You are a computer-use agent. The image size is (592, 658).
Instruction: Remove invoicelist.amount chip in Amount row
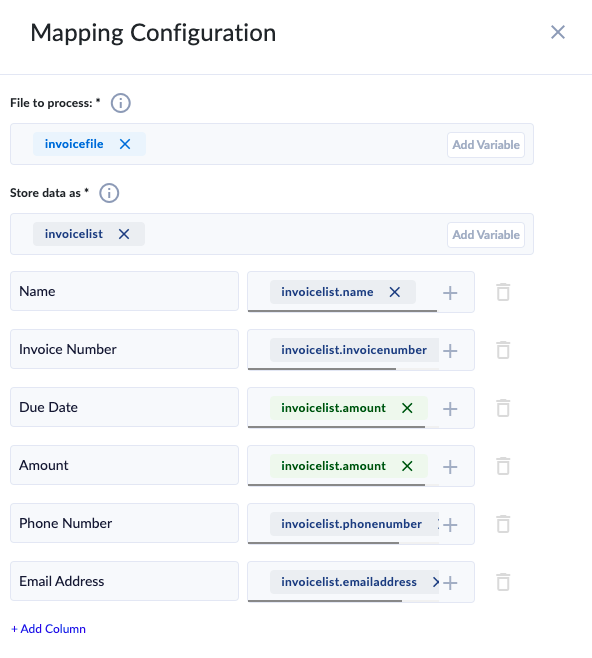(407, 466)
